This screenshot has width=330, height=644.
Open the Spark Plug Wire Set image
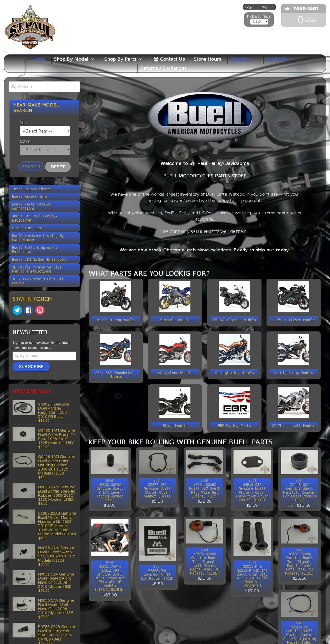205,462
